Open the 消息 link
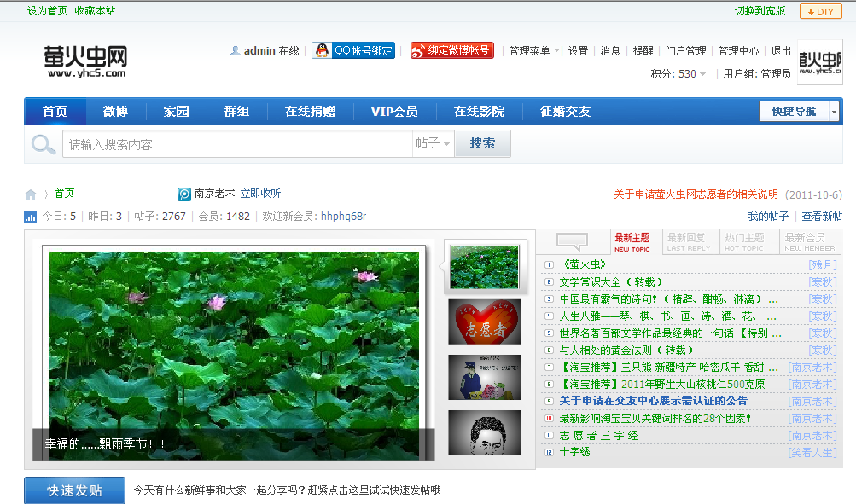This screenshot has height=504, width=856. (x=610, y=50)
